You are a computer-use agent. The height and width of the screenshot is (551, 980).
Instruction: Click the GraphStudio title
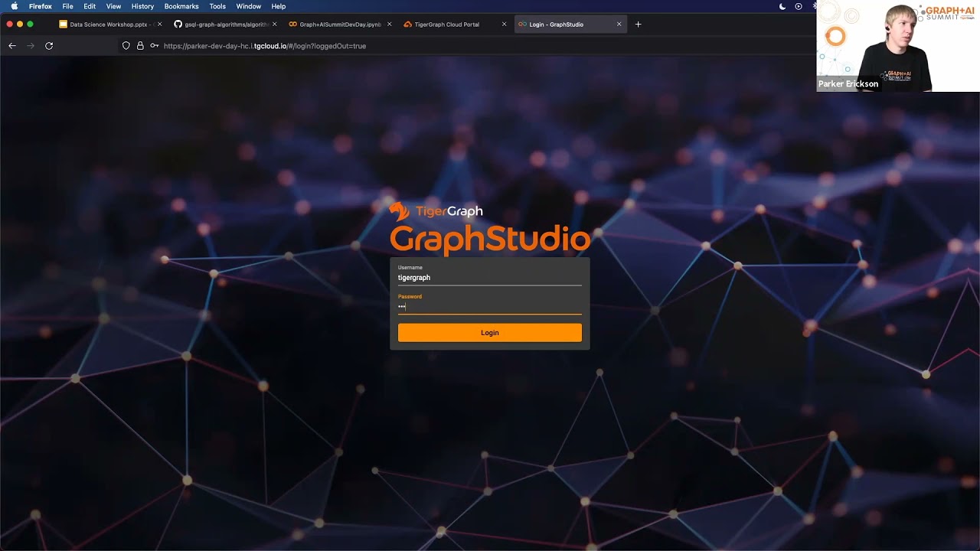coord(490,240)
